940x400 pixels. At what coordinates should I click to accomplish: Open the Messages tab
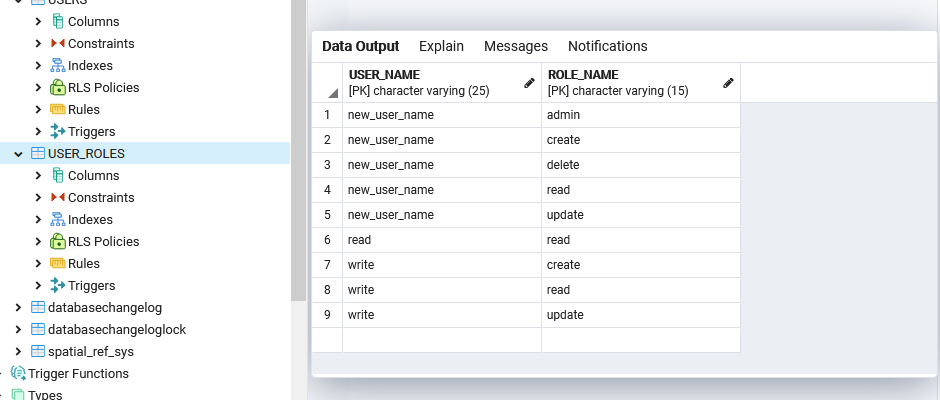pyautogui.click(x=516, y=46)
